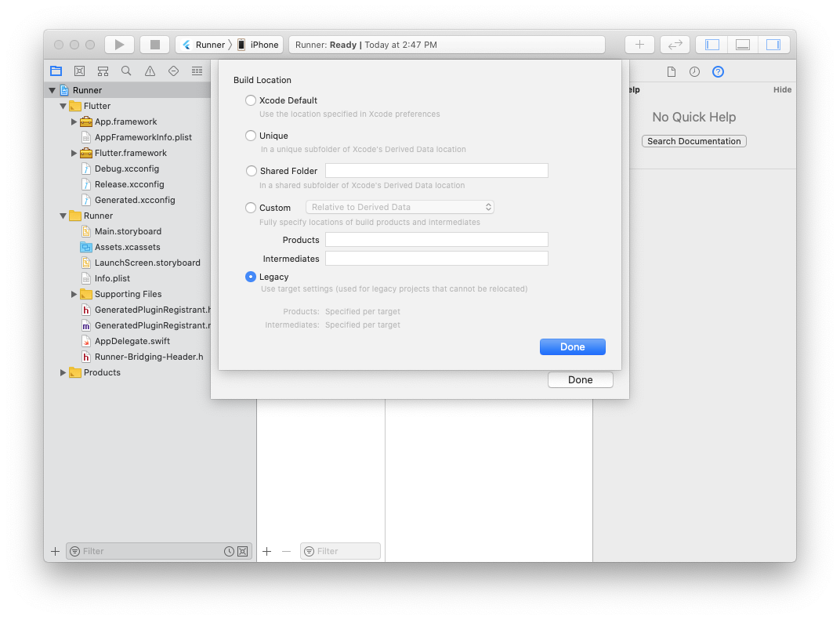Screen dimensions: 840x620
Task: Click the Products path field
Action: point(436,240)
